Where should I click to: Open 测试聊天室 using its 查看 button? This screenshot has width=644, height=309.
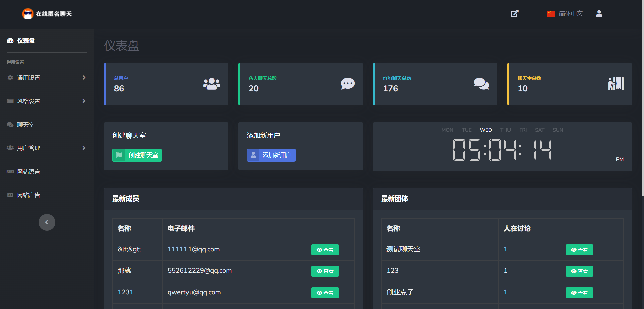(x=579, y=250)
